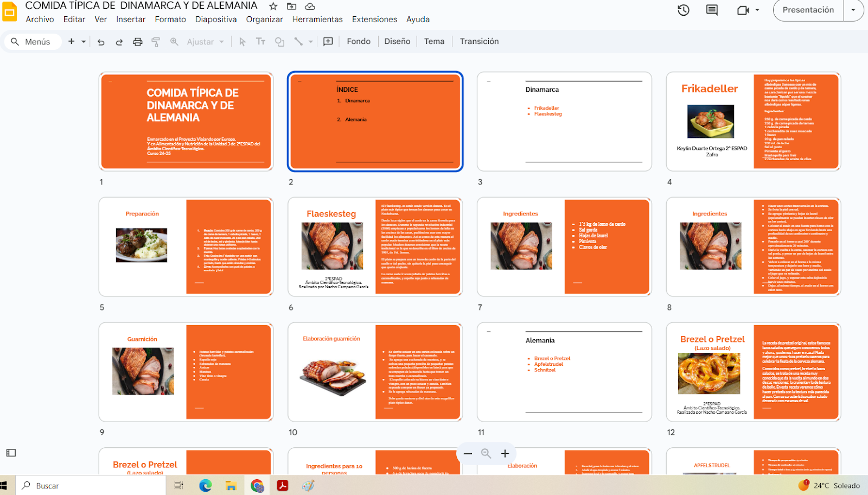Open the Presentación options dropdown arrow
This screenshot has height=495, width=868.
pos(853,10)
